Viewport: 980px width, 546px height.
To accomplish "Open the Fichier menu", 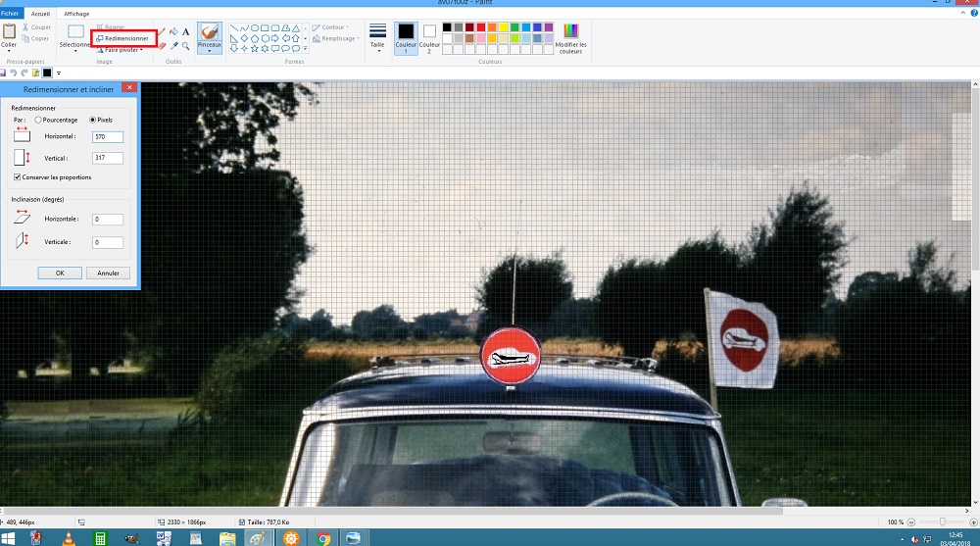I will pyautogui.click(x=12, y=14).
